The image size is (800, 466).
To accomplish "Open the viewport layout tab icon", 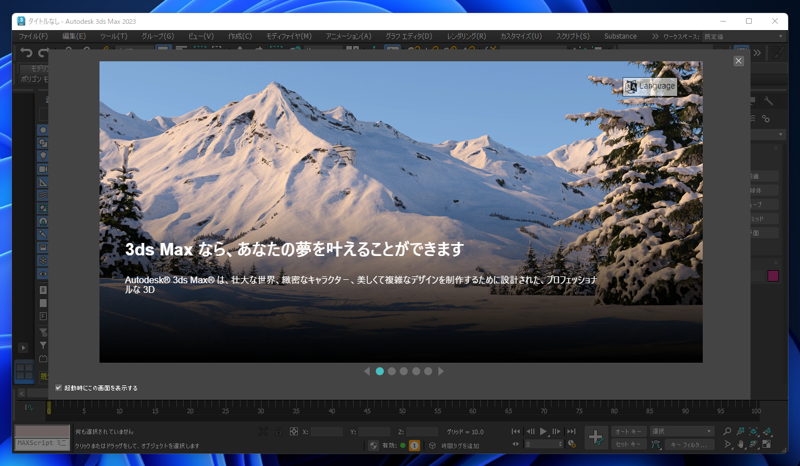I will coord(24,371).
